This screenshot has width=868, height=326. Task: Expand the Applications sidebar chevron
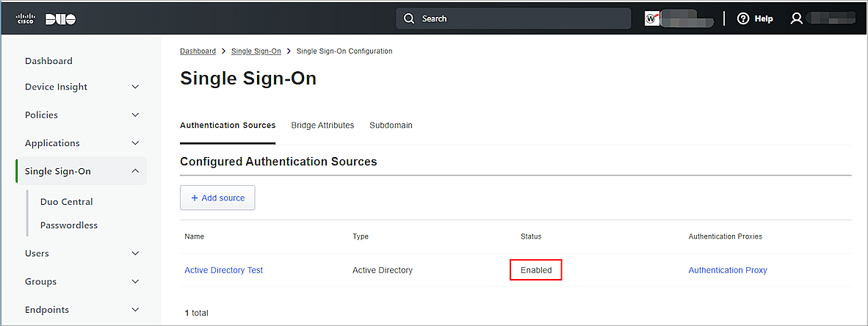[135, 143]
